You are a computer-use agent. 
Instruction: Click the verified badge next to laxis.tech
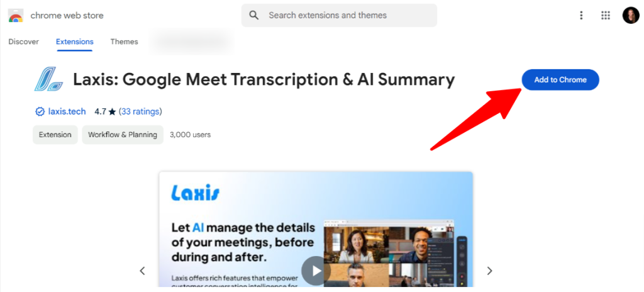click(40, 111)
